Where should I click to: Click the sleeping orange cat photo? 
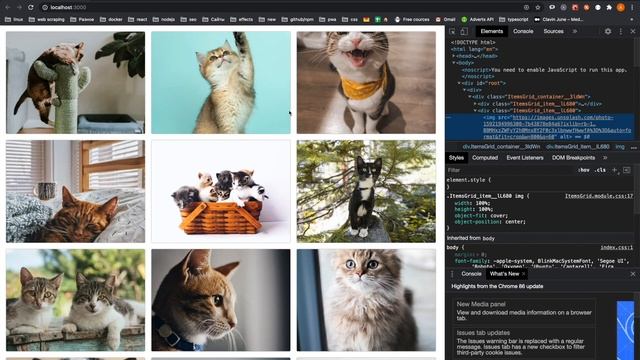[x=76, y=191]
